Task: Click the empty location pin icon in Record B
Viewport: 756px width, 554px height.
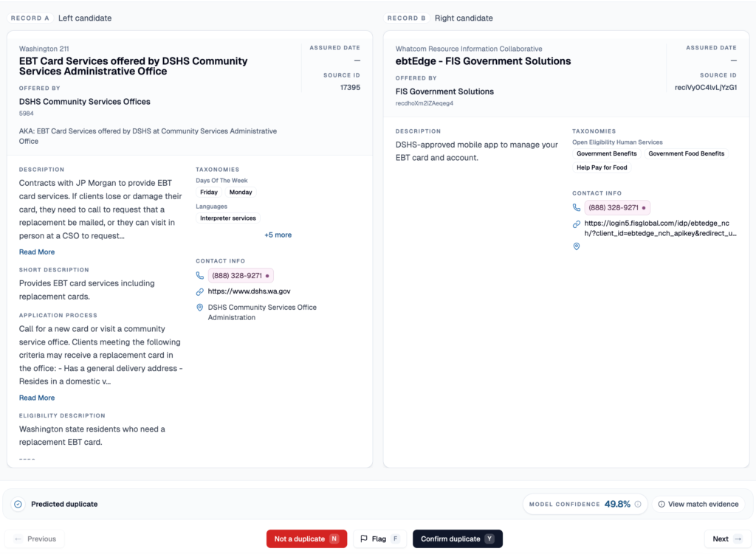Action: tap(576, 246)
